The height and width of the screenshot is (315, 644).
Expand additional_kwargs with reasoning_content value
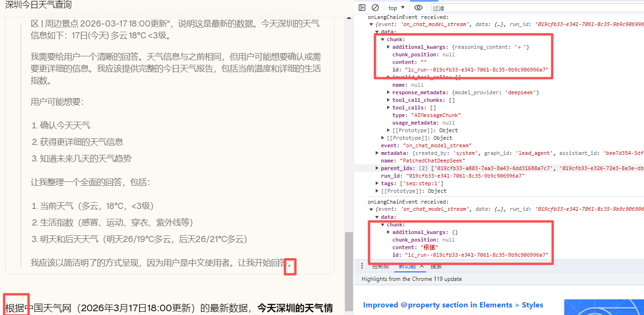click(x=389, y=47)
